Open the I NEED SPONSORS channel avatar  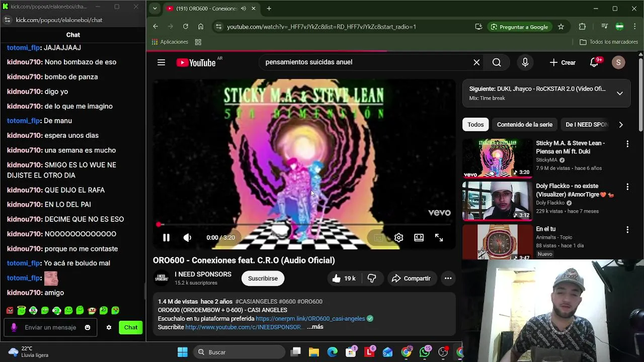[x=162, y=279]
